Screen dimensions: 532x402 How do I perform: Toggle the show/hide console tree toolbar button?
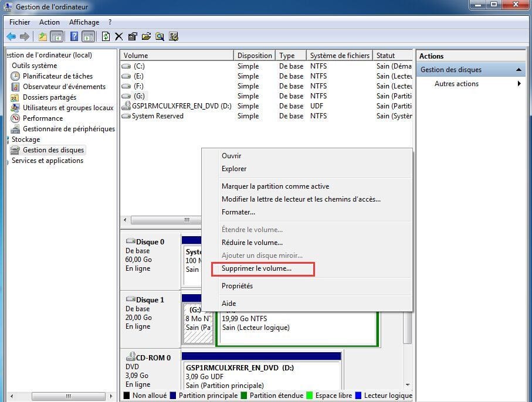57,36
